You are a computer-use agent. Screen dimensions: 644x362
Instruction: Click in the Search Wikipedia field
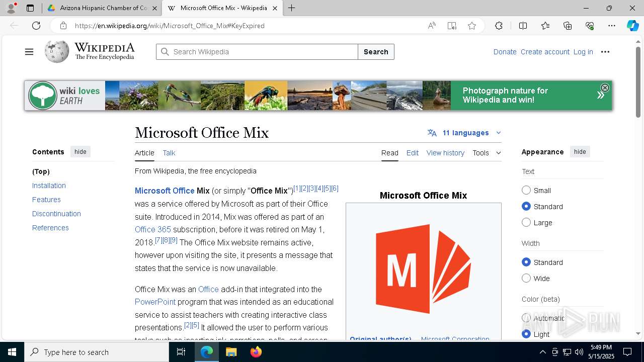click(257, 52)
